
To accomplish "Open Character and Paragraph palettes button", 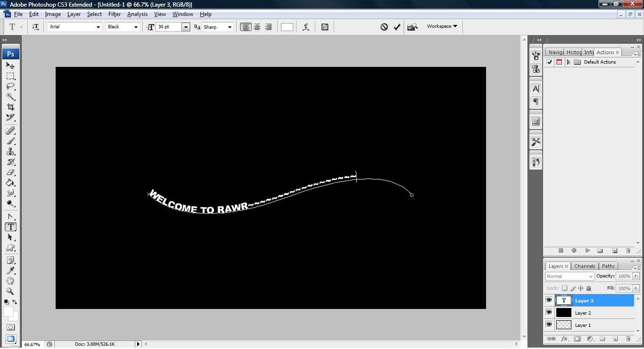I will pyautogui.click(x=325, y=27).
